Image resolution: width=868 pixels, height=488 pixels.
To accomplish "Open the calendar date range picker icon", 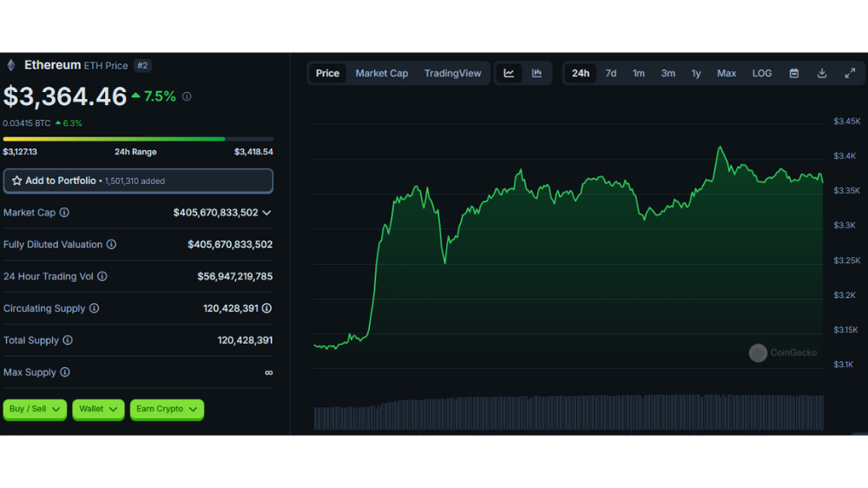I will point(794,73).
